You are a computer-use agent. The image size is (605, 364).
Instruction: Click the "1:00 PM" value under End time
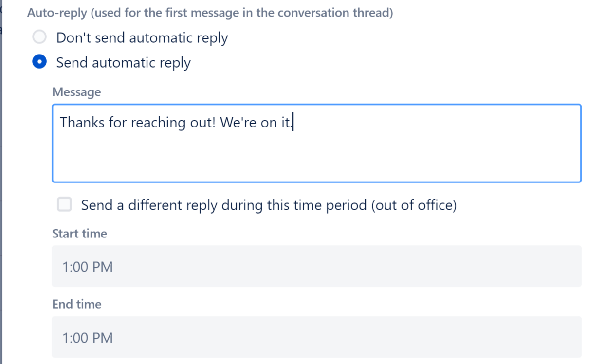click(x=88, y=338)
